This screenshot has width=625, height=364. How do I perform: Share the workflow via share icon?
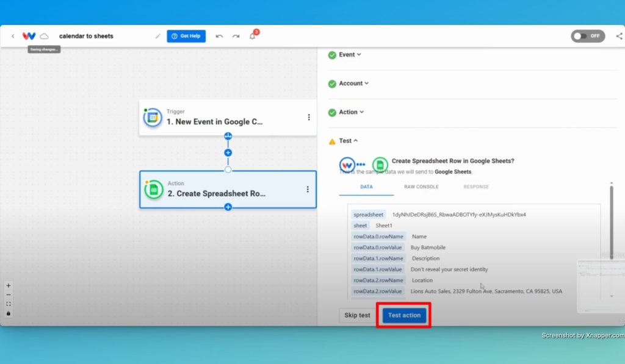[619, 36]
